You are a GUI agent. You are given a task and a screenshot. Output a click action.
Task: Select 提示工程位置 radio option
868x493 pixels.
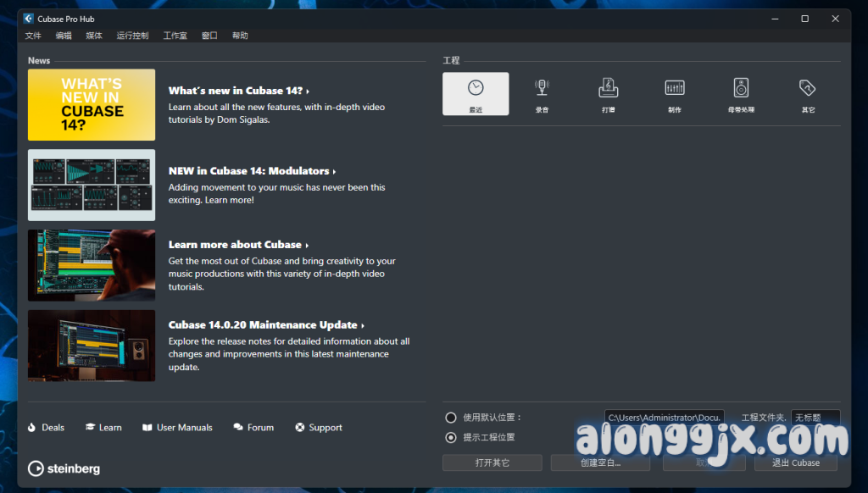coord(451,437)
